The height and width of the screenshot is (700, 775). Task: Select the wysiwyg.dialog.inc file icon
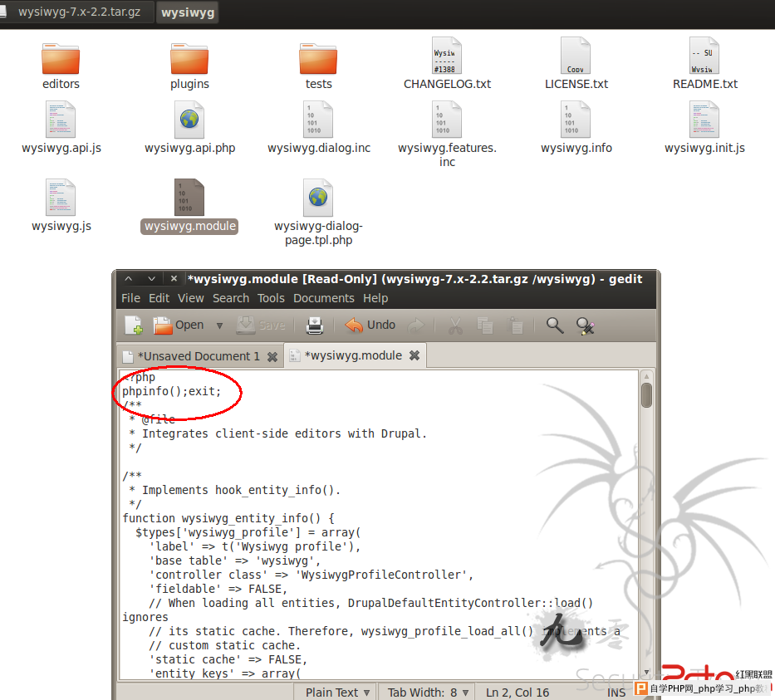tap(318, 120)
